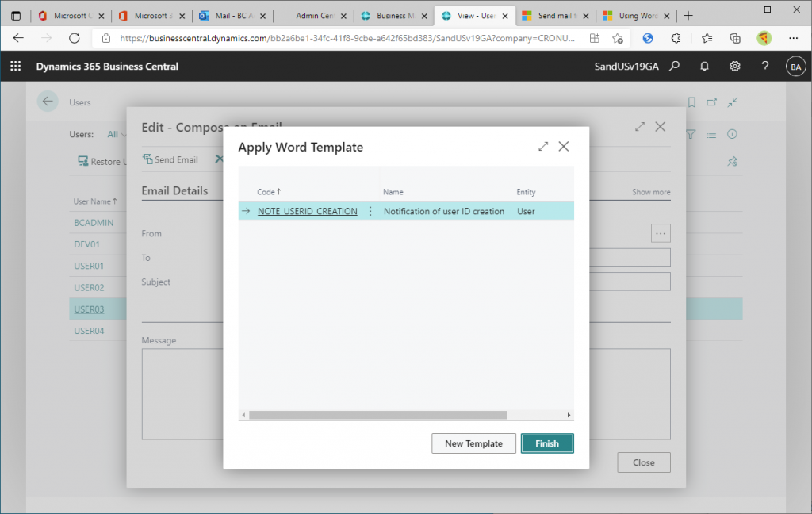Refresh the page in browser

(75, 38)
